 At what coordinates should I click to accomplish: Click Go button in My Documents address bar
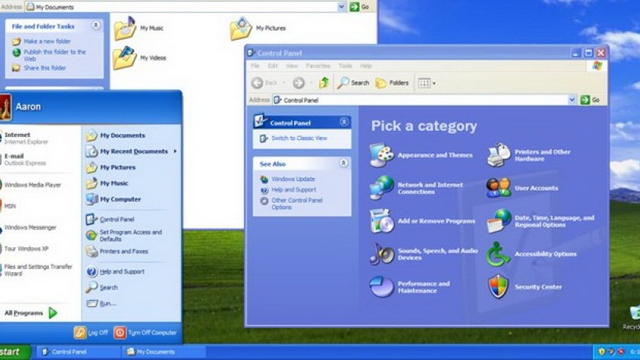point(360,7)
